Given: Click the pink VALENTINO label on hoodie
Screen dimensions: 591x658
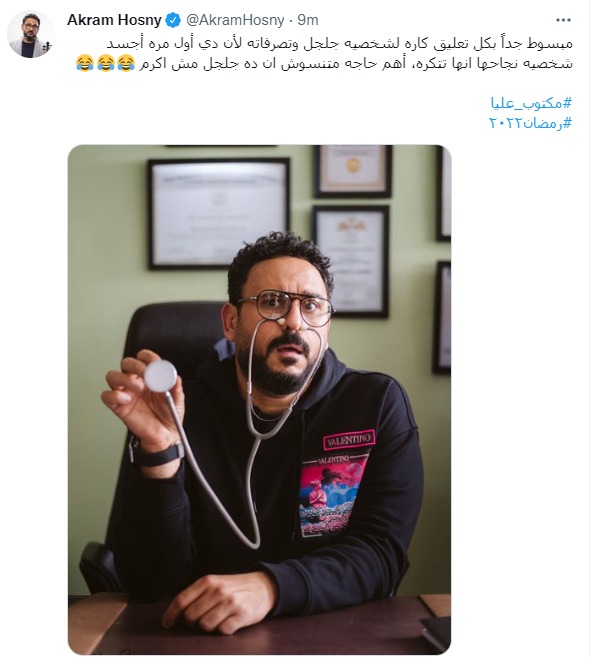Looking at the screenshot, I should tap(348, 439).
